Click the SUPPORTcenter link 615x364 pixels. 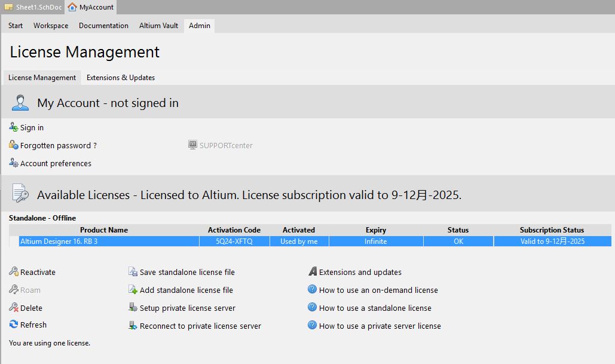226,145
